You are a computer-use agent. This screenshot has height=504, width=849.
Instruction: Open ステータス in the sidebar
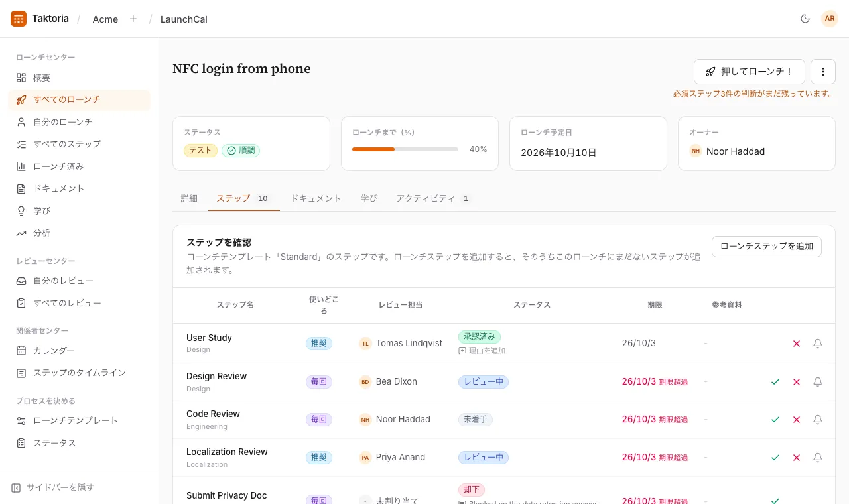pyautogui.click(x=80, y=443)
